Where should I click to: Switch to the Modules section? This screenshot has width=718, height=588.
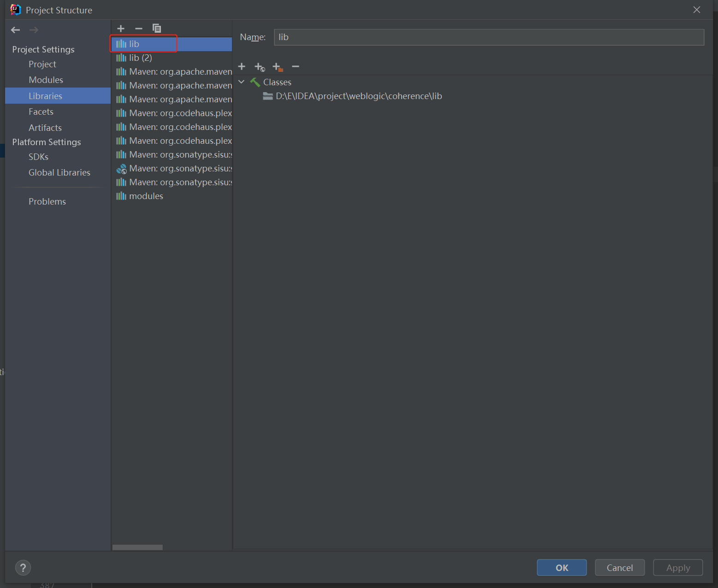click(x=46, y=80)
